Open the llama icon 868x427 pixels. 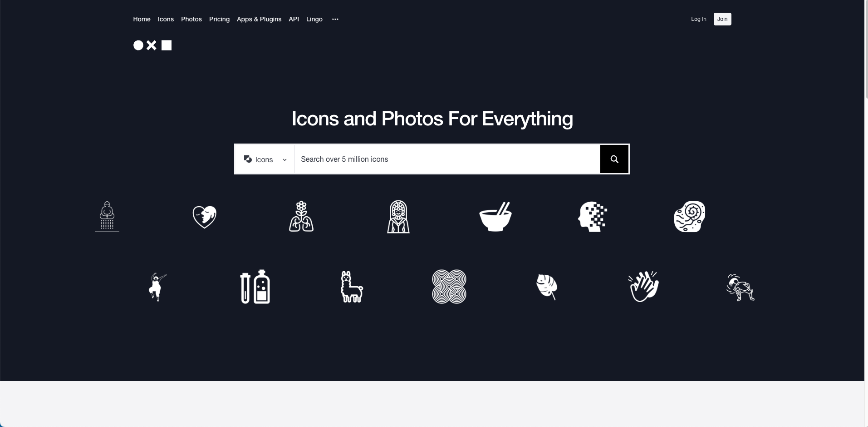352,287
